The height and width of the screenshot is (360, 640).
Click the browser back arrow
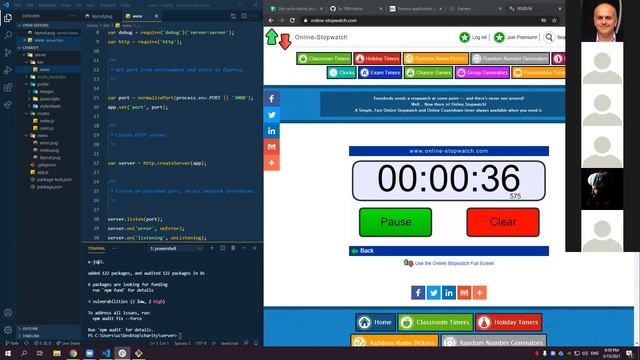pos(271,20)
